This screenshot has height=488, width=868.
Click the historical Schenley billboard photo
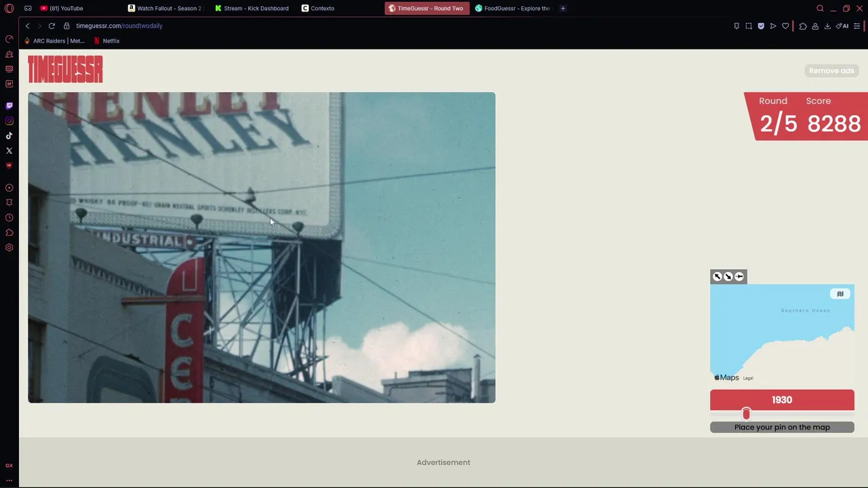pos(262,247)
